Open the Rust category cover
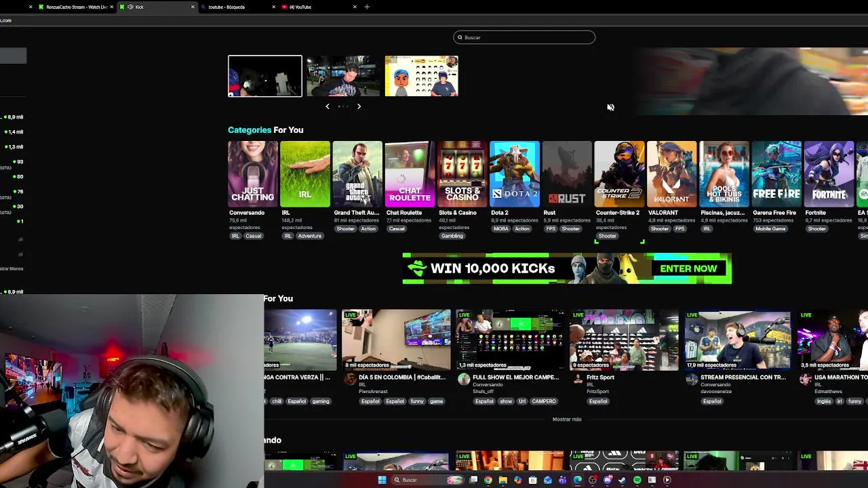Image resolution: width=868 pixels, height=488 pixels. click(567, 174)
